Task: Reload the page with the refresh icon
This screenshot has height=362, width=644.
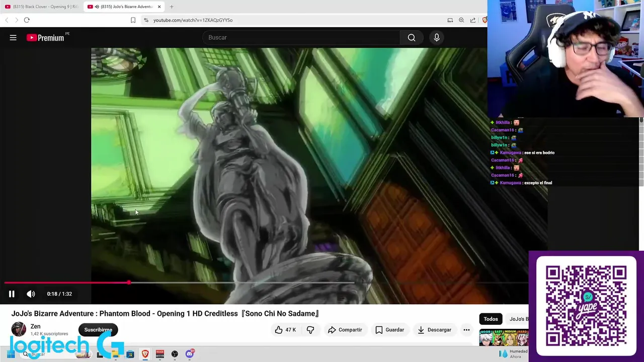Action: tap(27, 20)
